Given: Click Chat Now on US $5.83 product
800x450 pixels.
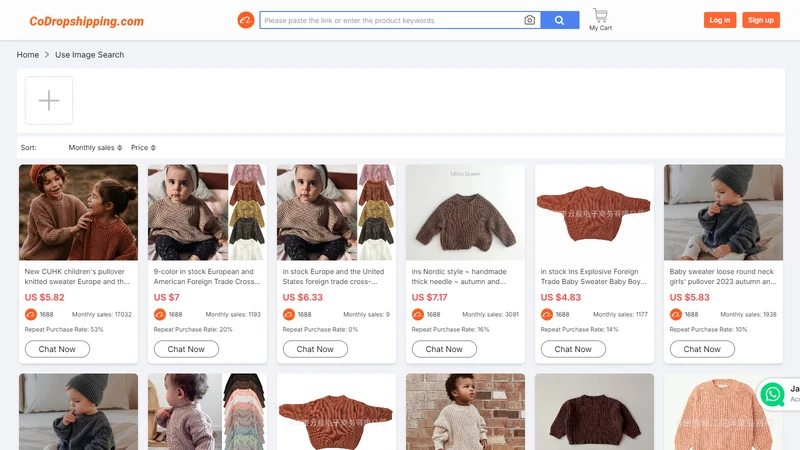Looking at the screenshot, I should click(703, 349).
